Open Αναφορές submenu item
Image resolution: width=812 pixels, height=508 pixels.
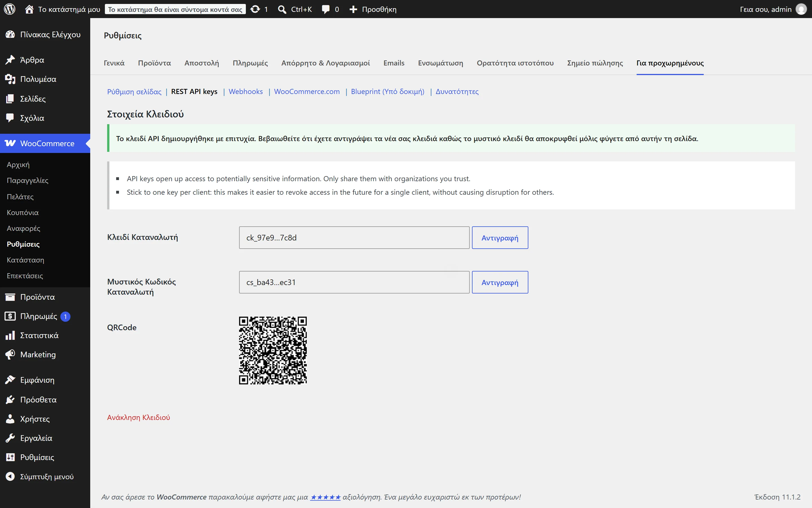(x=23, y=228)
